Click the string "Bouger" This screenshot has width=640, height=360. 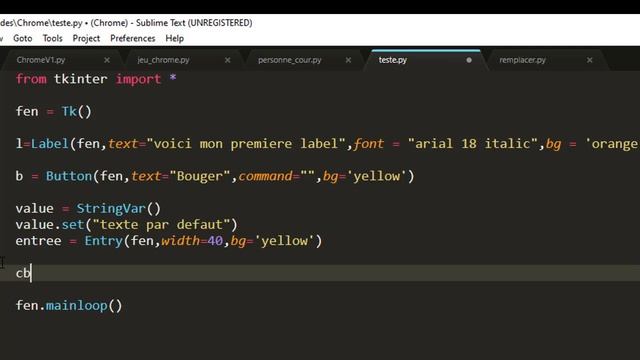pos(200,176)
